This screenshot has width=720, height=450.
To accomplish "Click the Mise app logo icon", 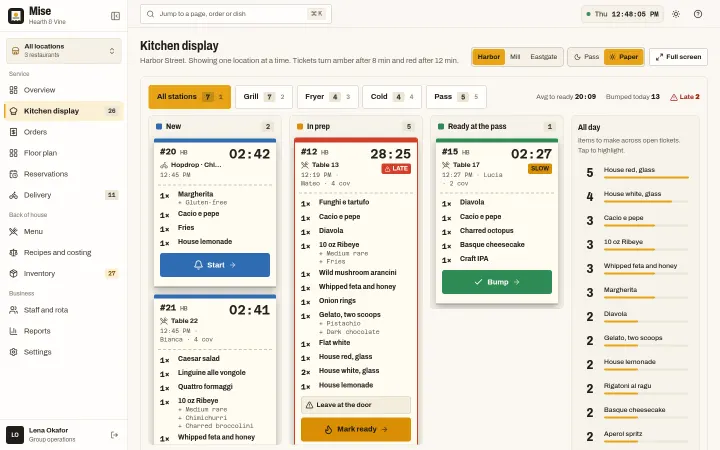I will coord(16,16).
